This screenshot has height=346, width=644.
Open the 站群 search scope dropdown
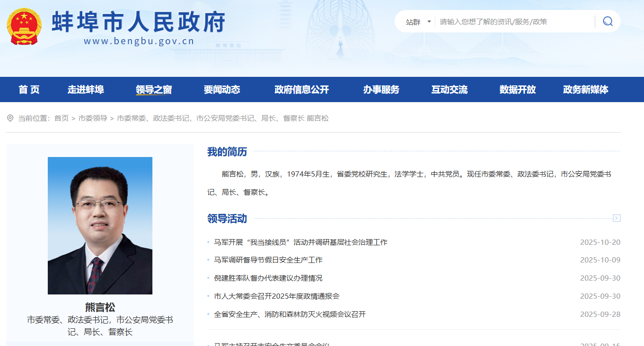[x=419, y=22]
